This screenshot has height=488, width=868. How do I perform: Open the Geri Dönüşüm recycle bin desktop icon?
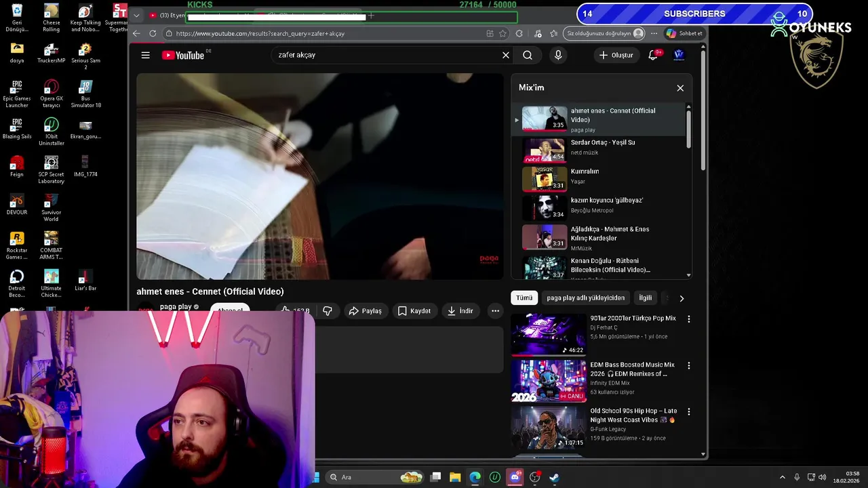point(17,18)
